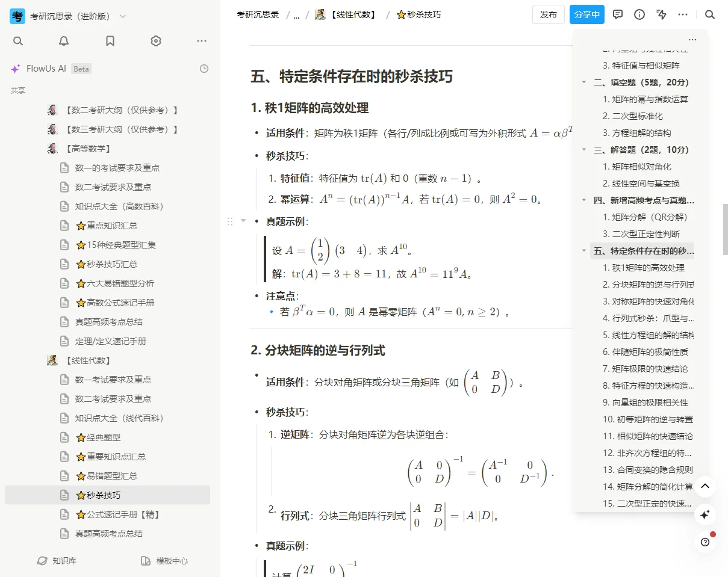The image size is (728, 577).
Task: Jump to outline 9. 向量组的极限相关性
Action: tap(646, 403)
